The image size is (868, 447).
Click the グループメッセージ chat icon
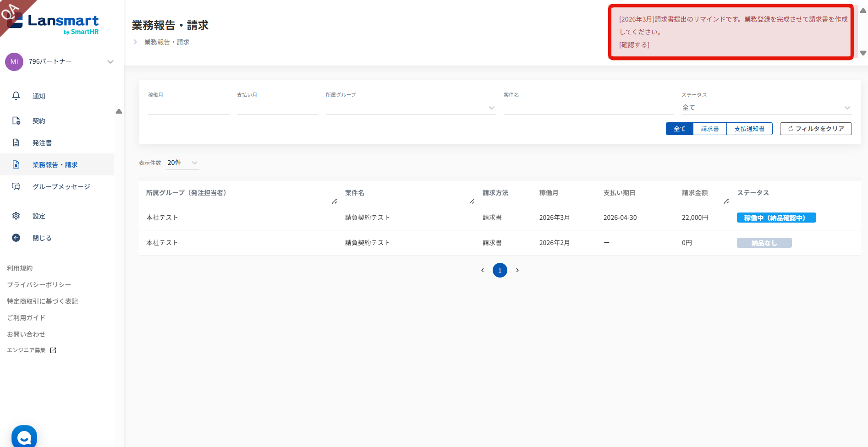pyautogui.click(x=16, y=186)
